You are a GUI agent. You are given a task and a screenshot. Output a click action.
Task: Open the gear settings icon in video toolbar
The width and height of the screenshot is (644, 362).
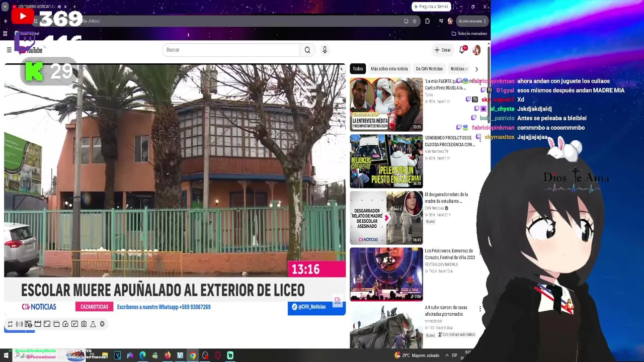pos(102,324)
